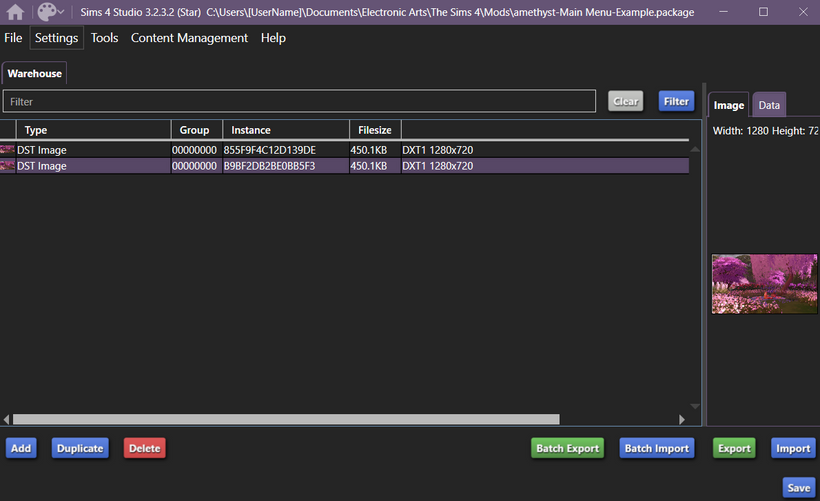This screenshot has width=820, height=501.
Task: Click the color palette theme icon
Action: [47, 12]
